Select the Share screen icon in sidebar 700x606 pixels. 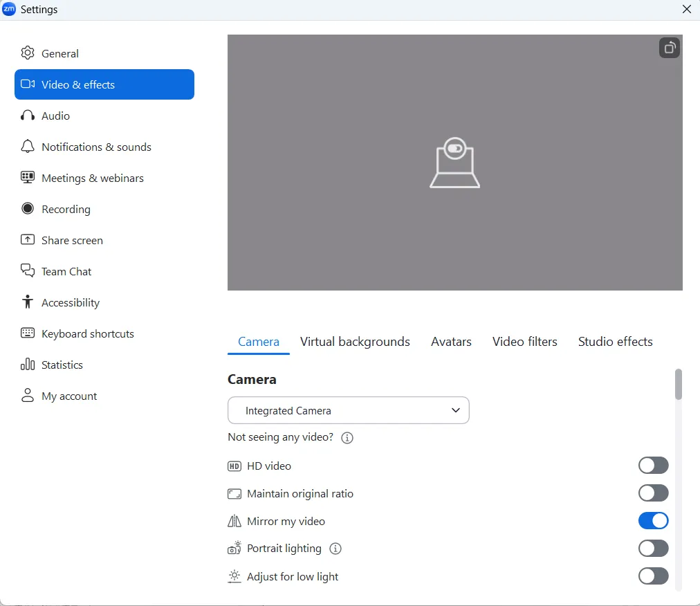[28, 240]
